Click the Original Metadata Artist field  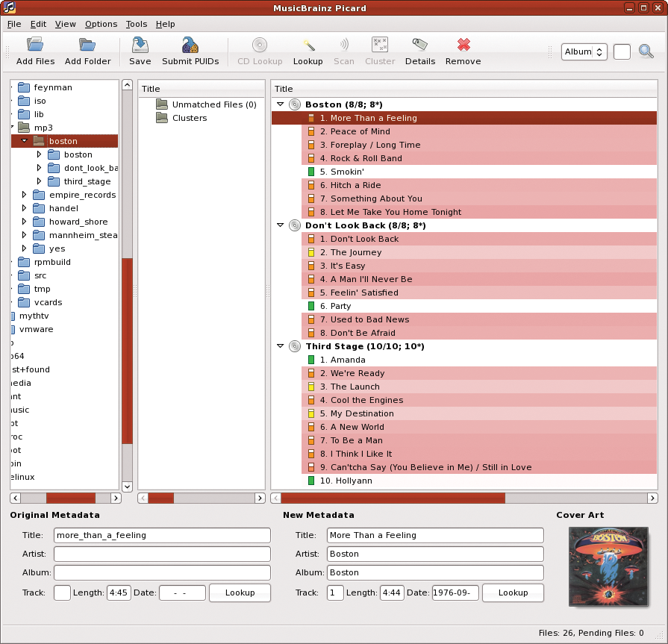pyautogui.click(x=162, y=554)
